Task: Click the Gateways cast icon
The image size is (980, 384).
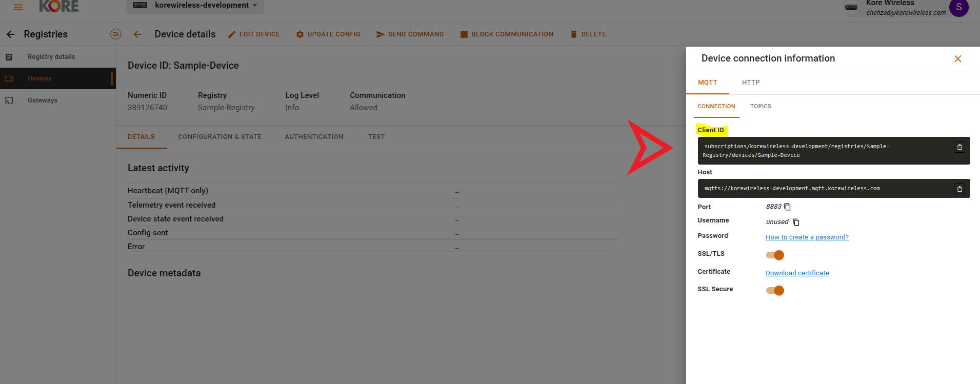Action: click(9, 100)
